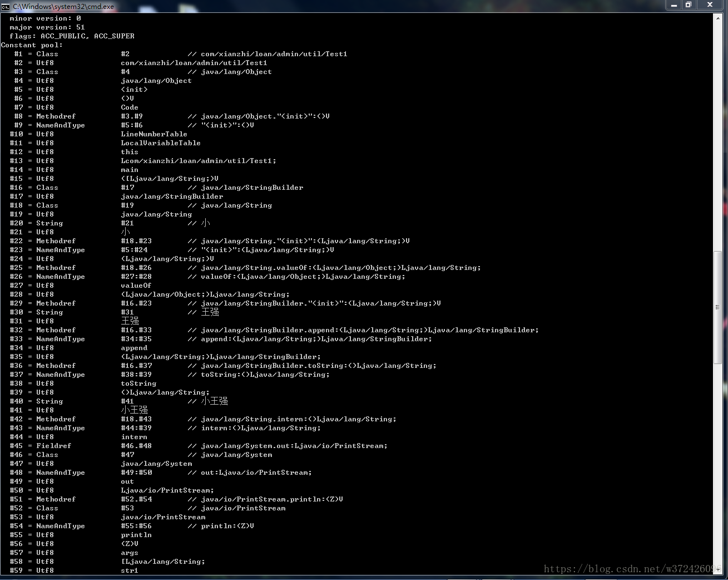Click 'append' on row #34

point(134,348)
